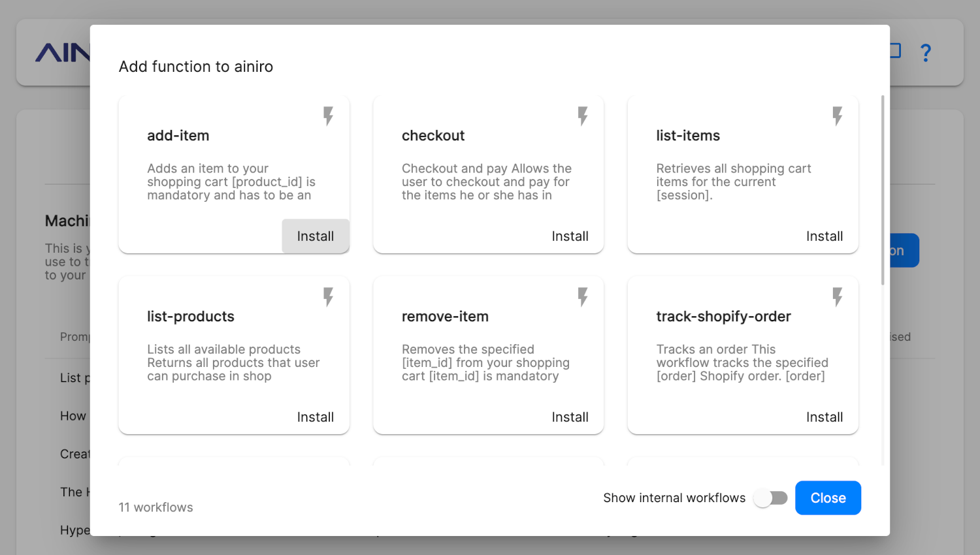Install the list-products workflow
980x555 pixels.
pyautogui.click(x=316, y=417)
